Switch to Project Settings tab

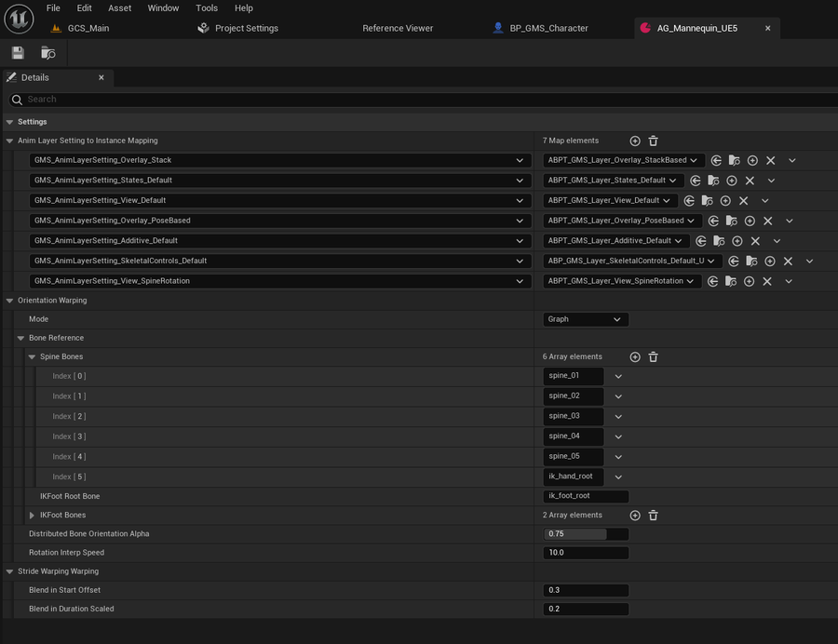coord(238,28)
